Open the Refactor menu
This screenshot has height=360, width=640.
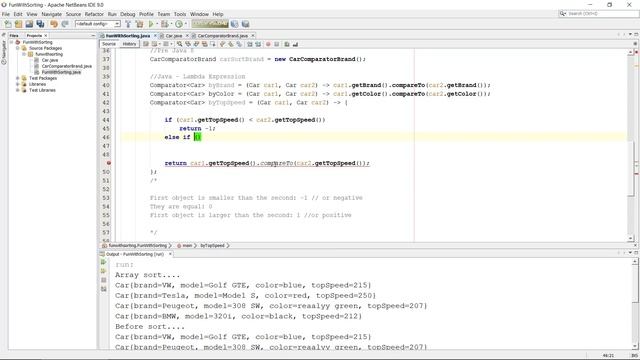pyautogui.click(x=94, y=14)
